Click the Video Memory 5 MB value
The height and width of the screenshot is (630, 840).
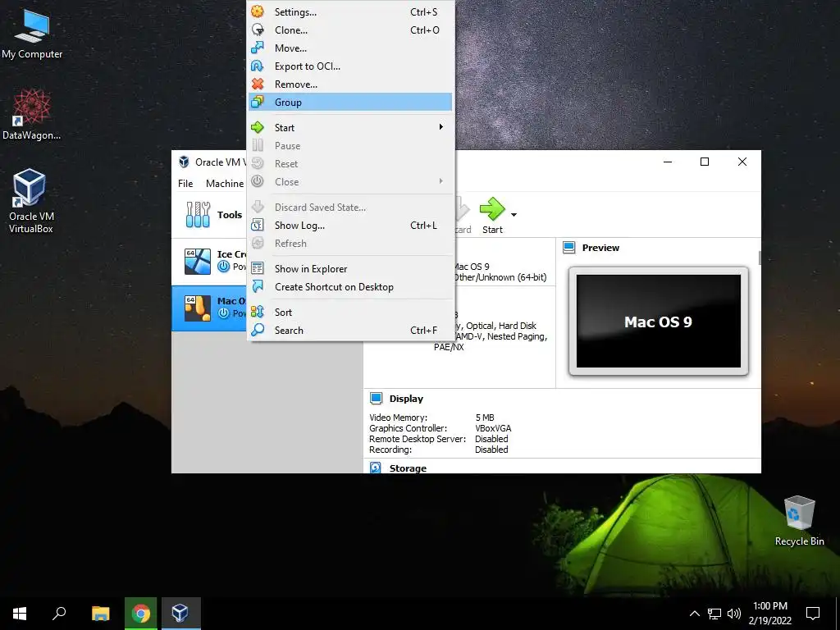pos(485,418)
